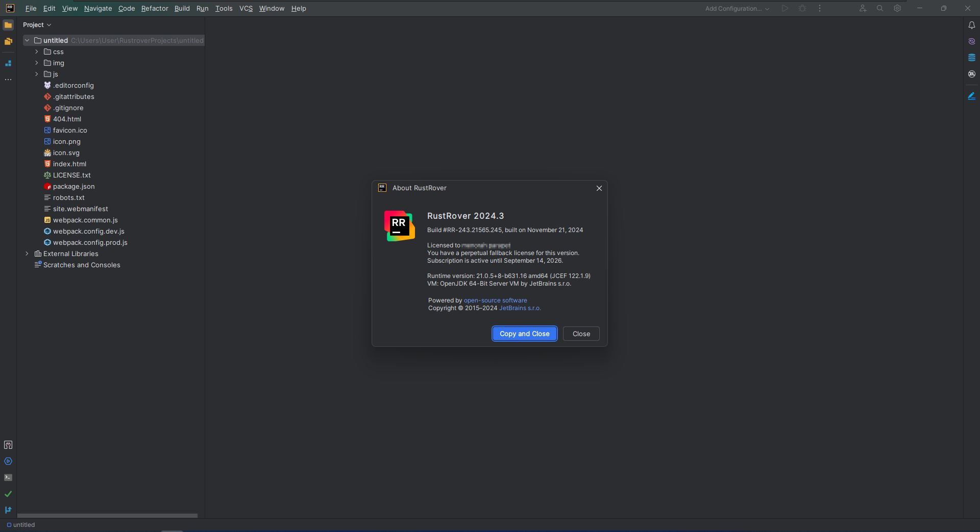
Task: Open Code With Me user icon
Action: (x=863, y=8)
